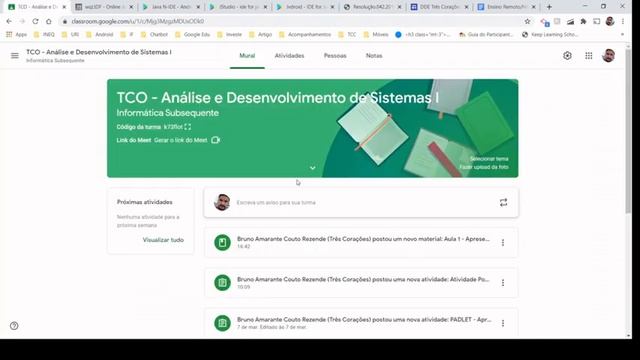Close the sqliteOnline browser tab

click(131, 7)
